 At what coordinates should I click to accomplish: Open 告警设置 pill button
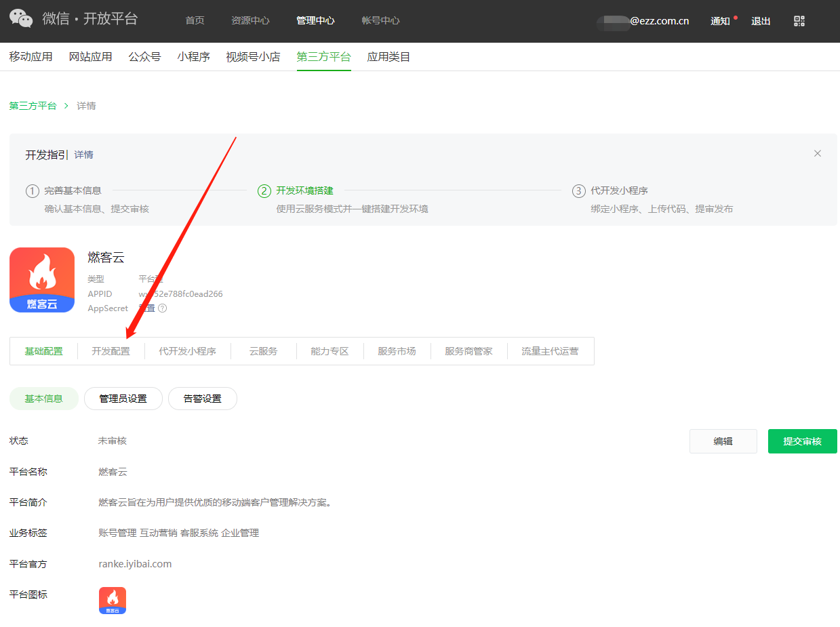point(203,399)
